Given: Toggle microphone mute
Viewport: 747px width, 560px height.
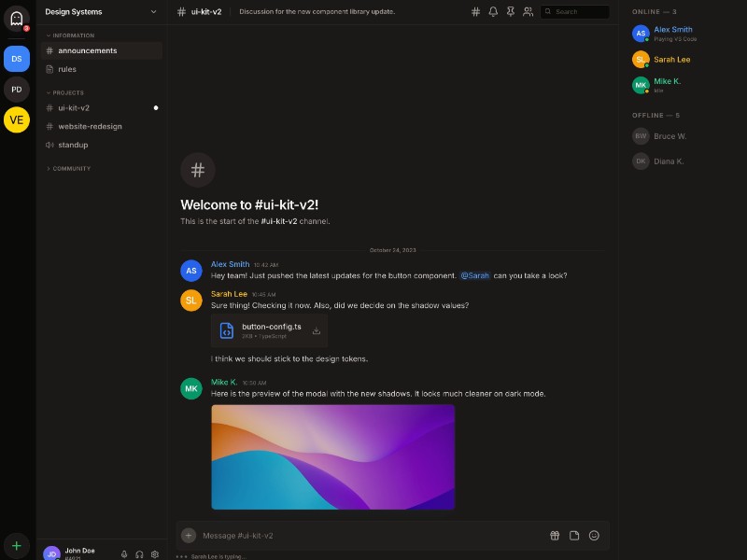Looking at the screenshot, I should click(124, 554).
